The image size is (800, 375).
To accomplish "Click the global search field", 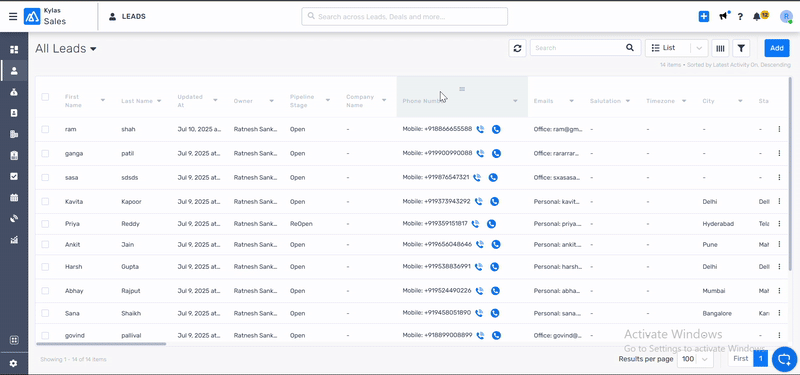I will coord(405,16).
